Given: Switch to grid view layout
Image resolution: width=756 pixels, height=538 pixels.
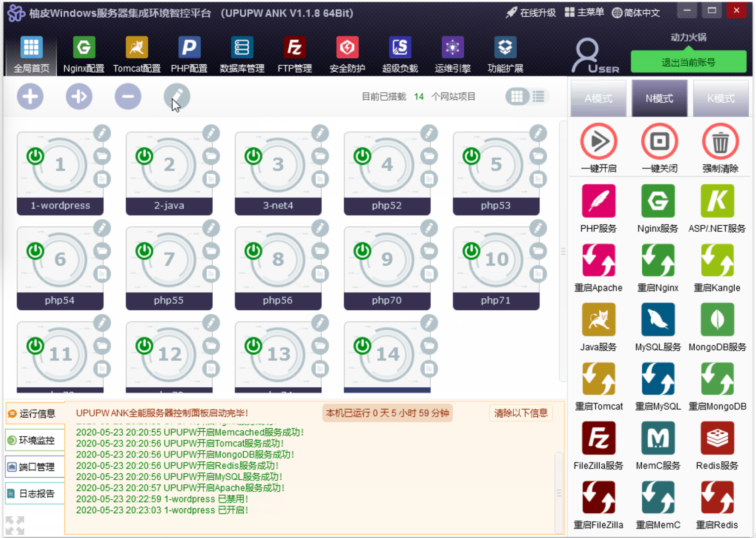Looking at the screenshot, I should tap(517, 96).
